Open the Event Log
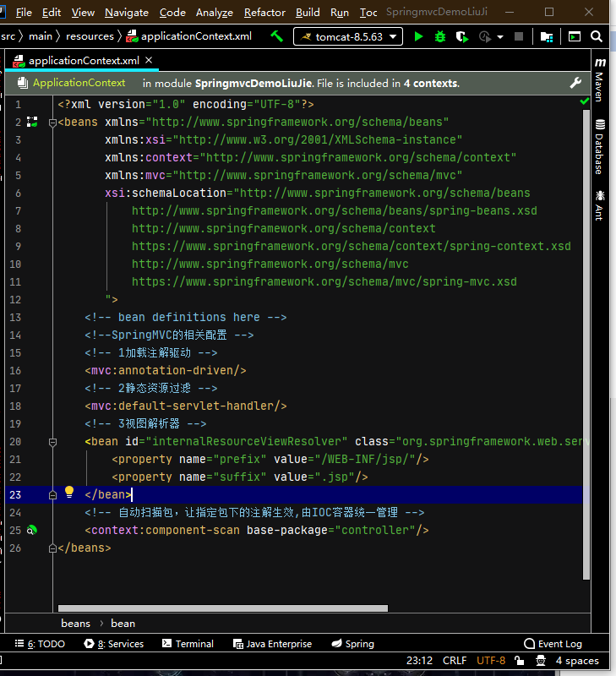This screenshot has width=616, height=676. [553, 644]
